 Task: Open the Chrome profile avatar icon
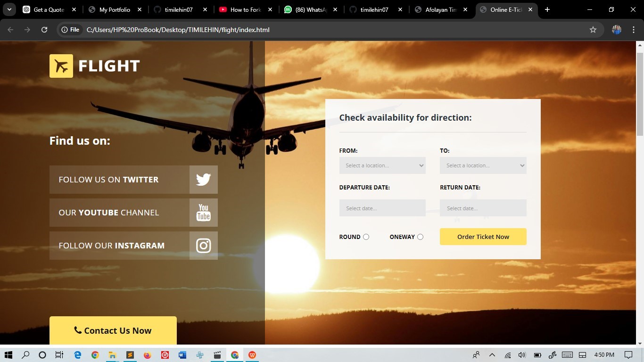[616, 30]
